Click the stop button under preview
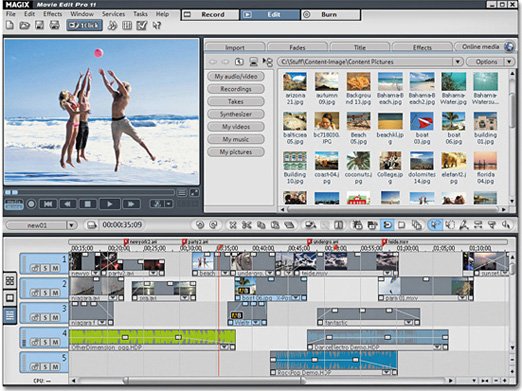This screenshot has height=391, width=522. pos(88,204)
